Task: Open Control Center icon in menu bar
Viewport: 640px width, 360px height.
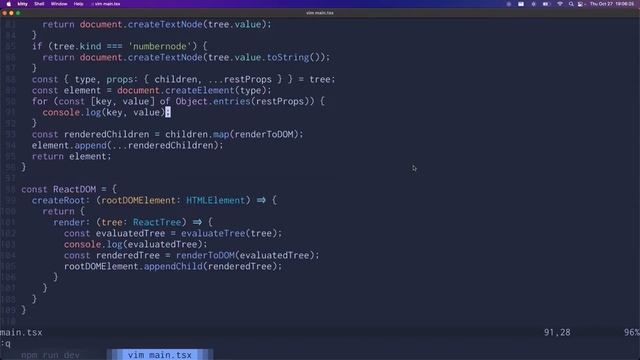Action: click(x=580, y=4)
